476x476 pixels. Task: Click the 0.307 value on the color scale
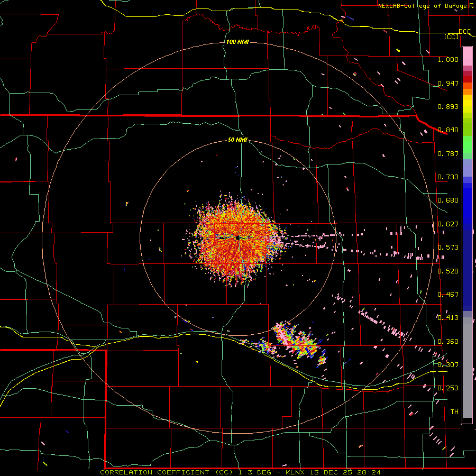pyautogui.click(x=448, y=365)
